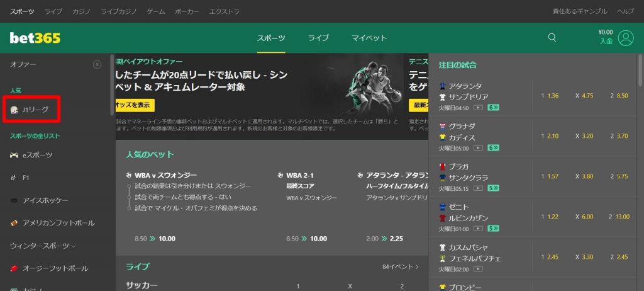Click the J1リーグ soccer ball icon
The image size is (644, 291).
click(x=14, y=110)
